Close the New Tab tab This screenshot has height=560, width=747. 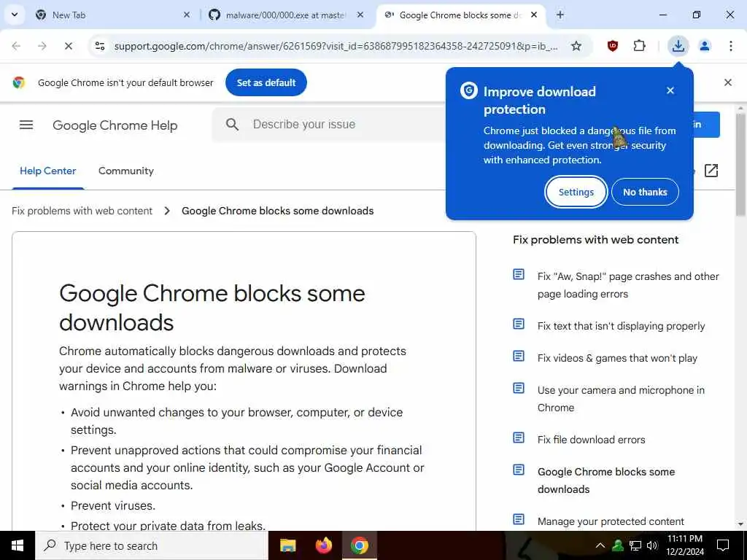pyautogui.click(x=186, y=15)
